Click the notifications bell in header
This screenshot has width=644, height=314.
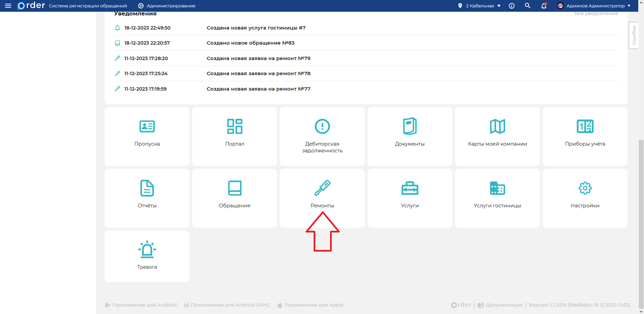point(544,6)
